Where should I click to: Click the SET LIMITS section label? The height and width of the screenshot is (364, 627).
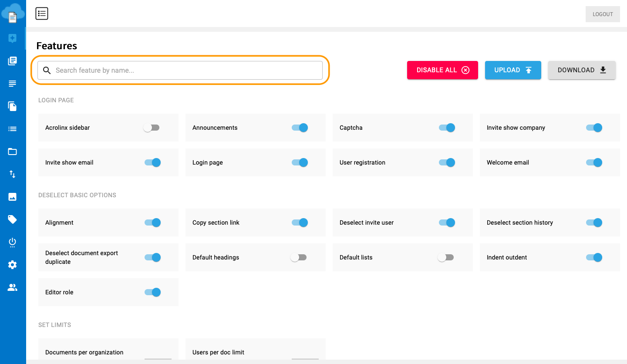click(x=54, y=325)
